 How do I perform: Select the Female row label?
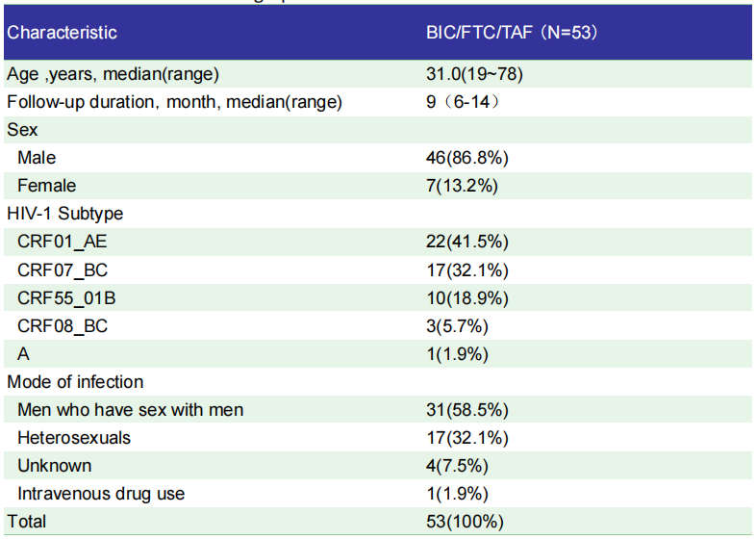(x=46, y=185)
